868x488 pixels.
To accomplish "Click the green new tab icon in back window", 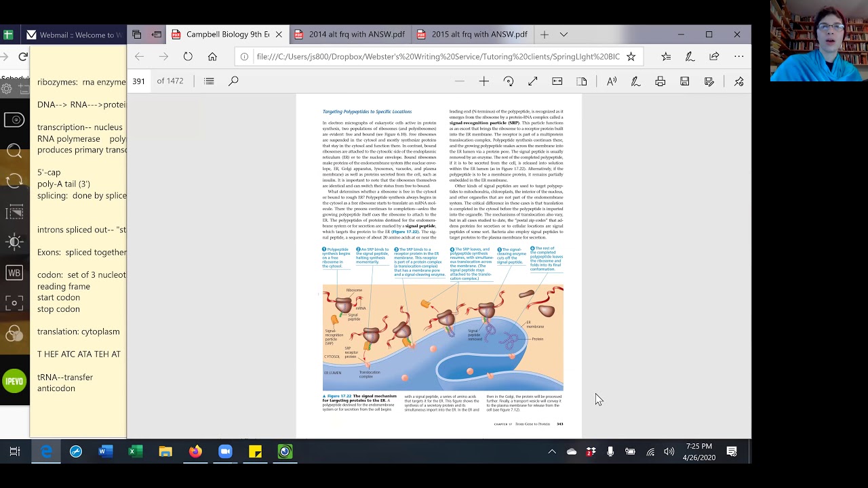I will click(x=7, y=35).
